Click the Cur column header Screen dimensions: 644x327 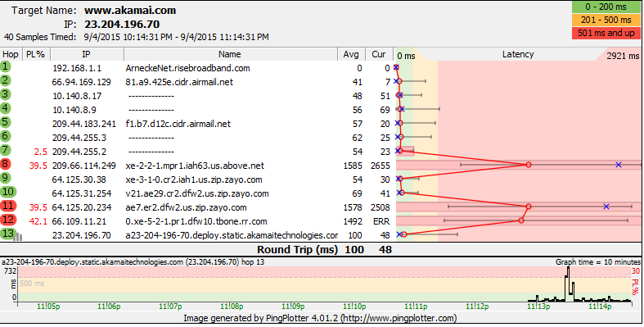(379, 54)
